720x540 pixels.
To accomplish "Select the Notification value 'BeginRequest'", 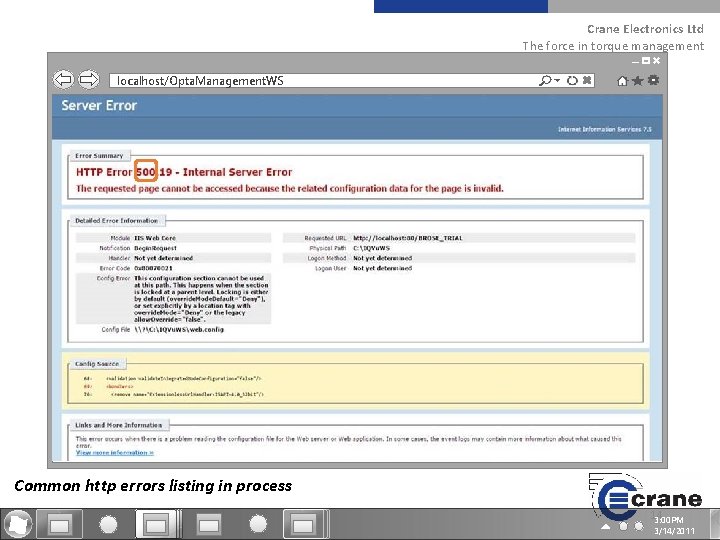I will pos(155,248).
